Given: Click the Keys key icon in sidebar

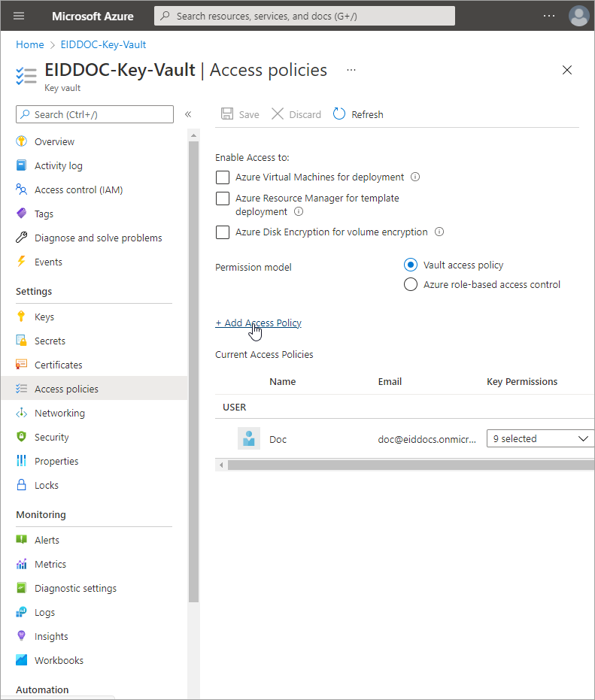Looking at the screenshot, I should pos(22,317).
